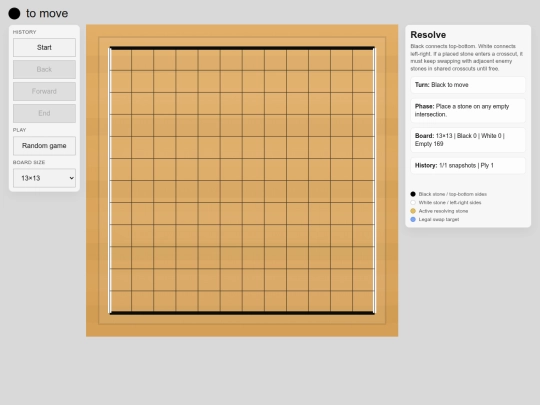Click the 'to move' label at top
The height and width of the screenshot is (405, 540).
[x=47, y=13]
